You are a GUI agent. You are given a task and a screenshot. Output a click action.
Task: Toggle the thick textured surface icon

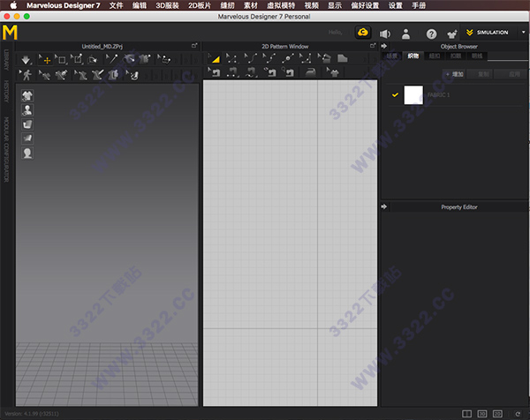click(27, 124)
